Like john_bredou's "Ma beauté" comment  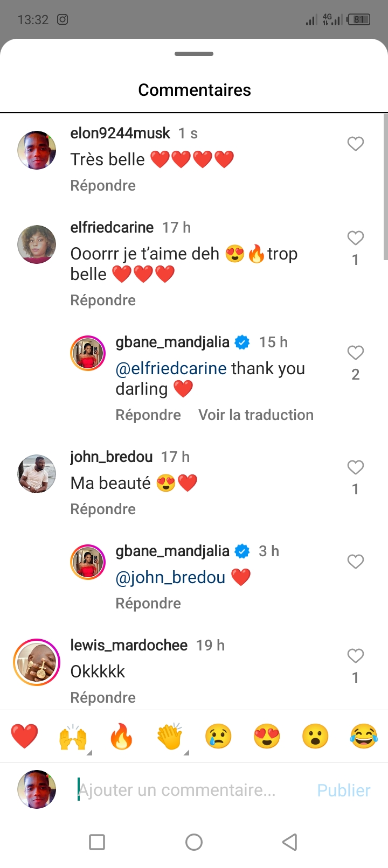(355, 467)
